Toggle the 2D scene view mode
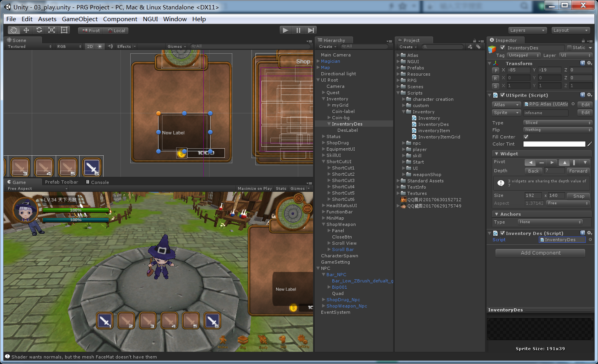598x364 pixels. 90,46
